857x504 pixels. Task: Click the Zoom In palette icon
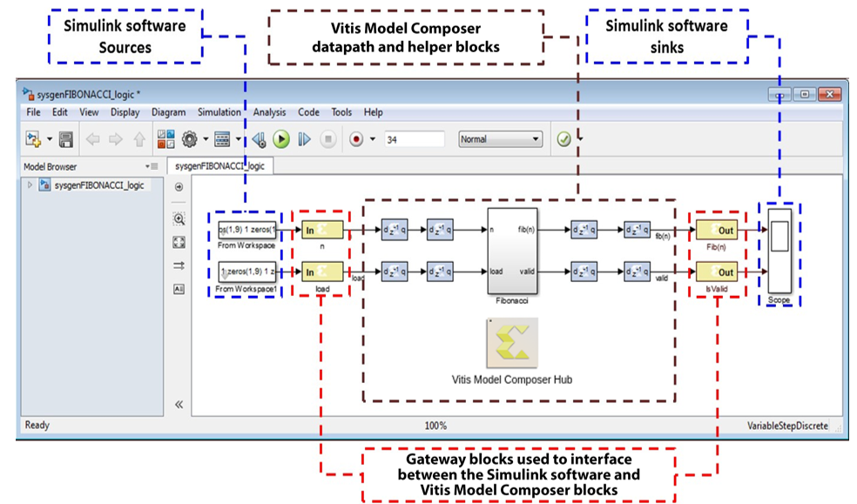179,219
